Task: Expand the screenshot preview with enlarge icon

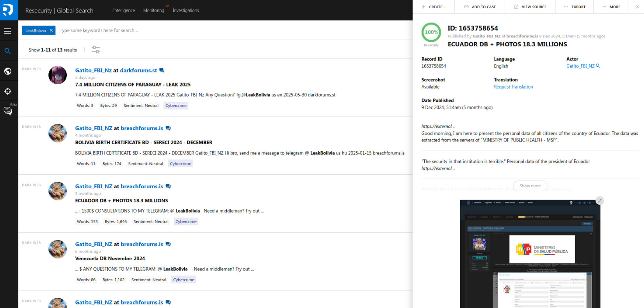Action: point(600,200)
